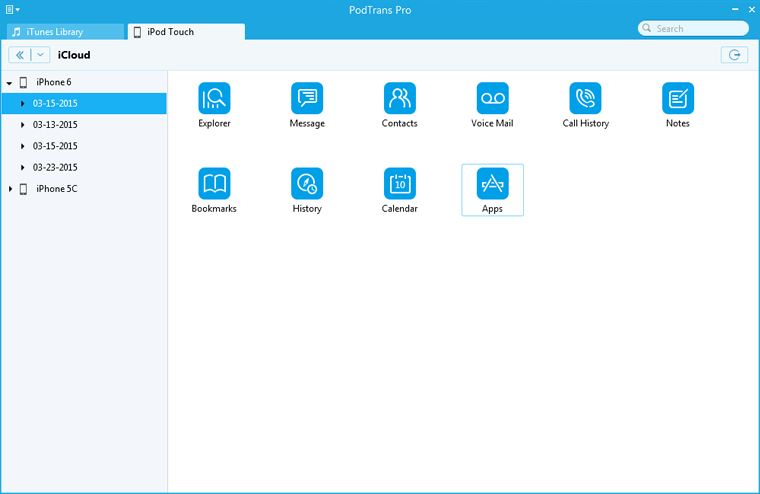760x494 pixels.
Task: Expand the iPhone 5C tree node
Action: pos(9,189)
